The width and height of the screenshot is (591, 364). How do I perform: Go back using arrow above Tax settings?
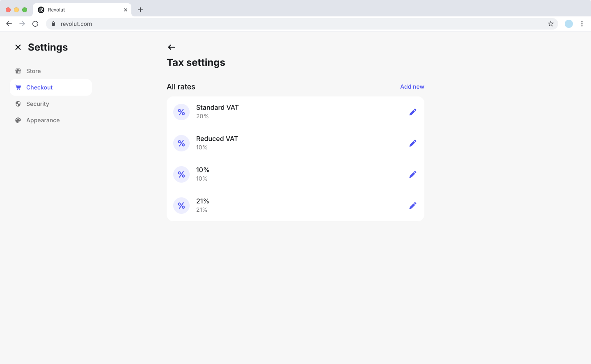[x=172, y=47]
